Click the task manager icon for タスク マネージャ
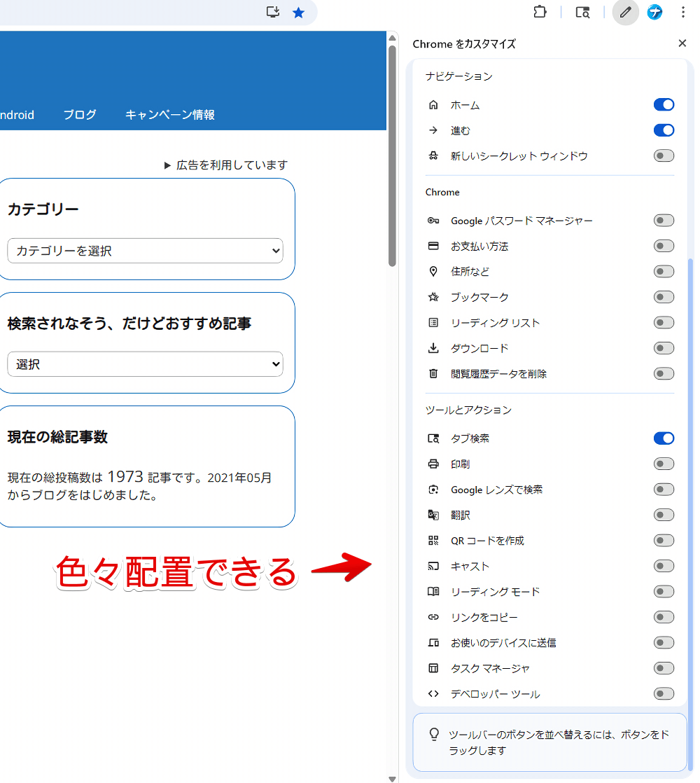Screen dimensions: 700x783 tap(433, 668)
